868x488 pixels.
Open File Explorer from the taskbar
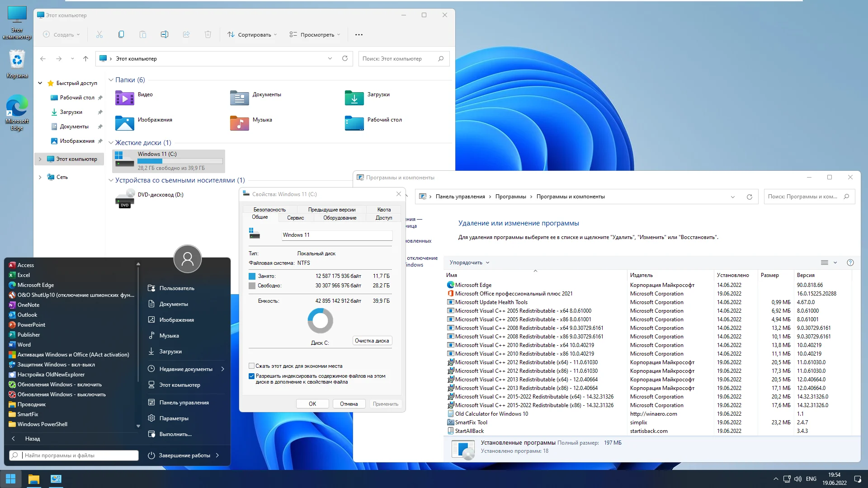[x=34, y=479]
